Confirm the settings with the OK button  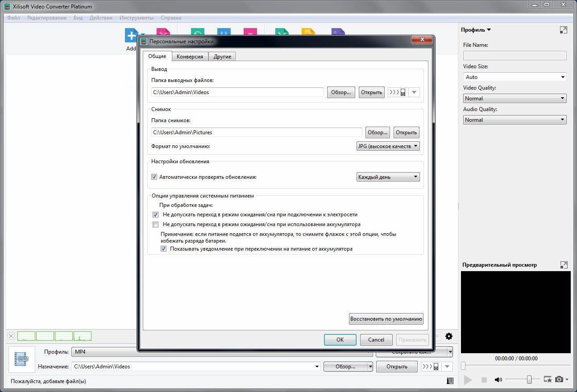pos(340,339)
